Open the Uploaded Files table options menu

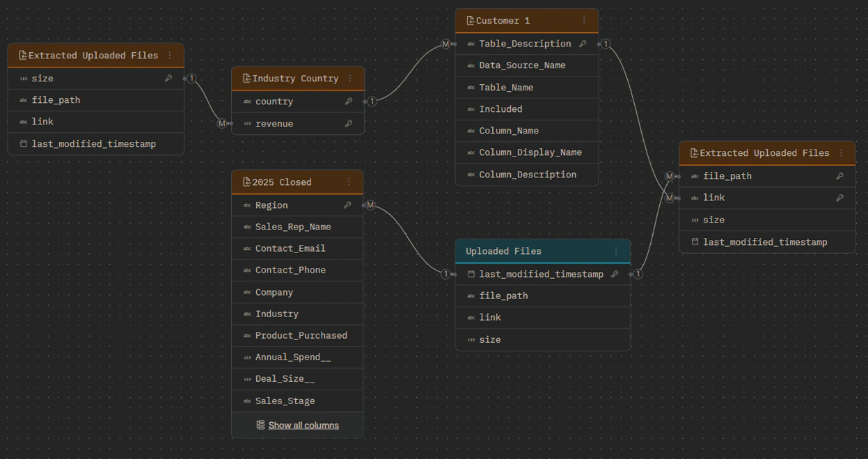point(616,251)
